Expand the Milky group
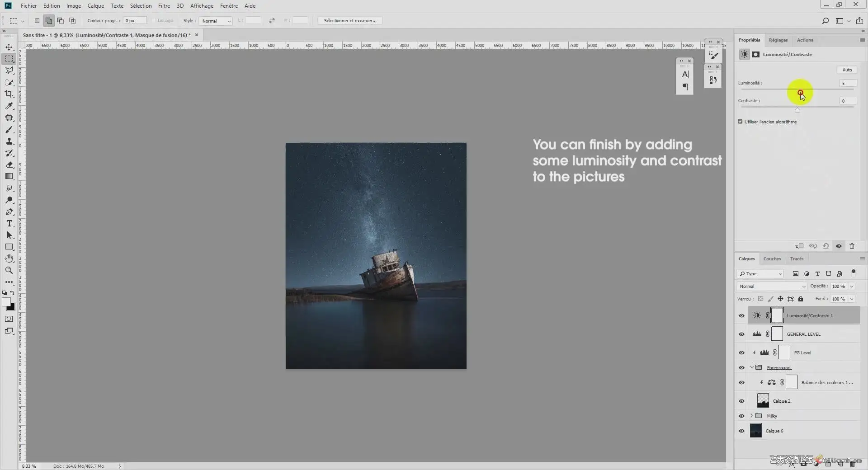The image size is (868, 470). [751, 416]
